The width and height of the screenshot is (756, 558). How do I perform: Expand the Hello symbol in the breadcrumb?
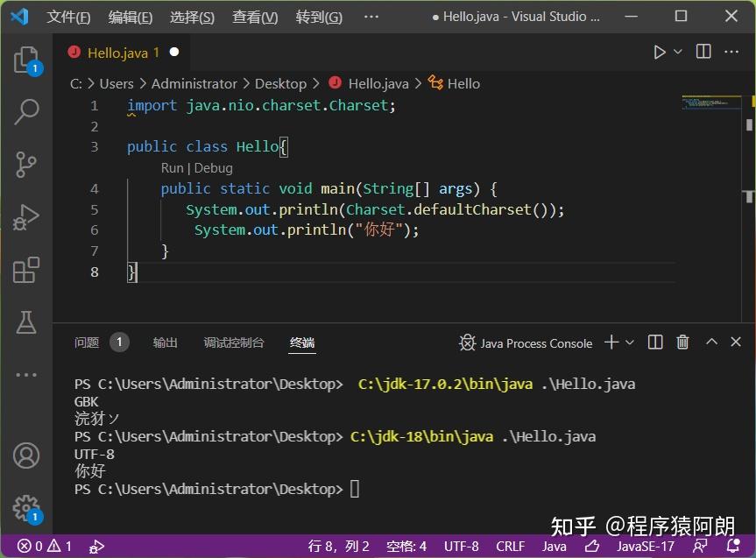[x=463, y=83]
